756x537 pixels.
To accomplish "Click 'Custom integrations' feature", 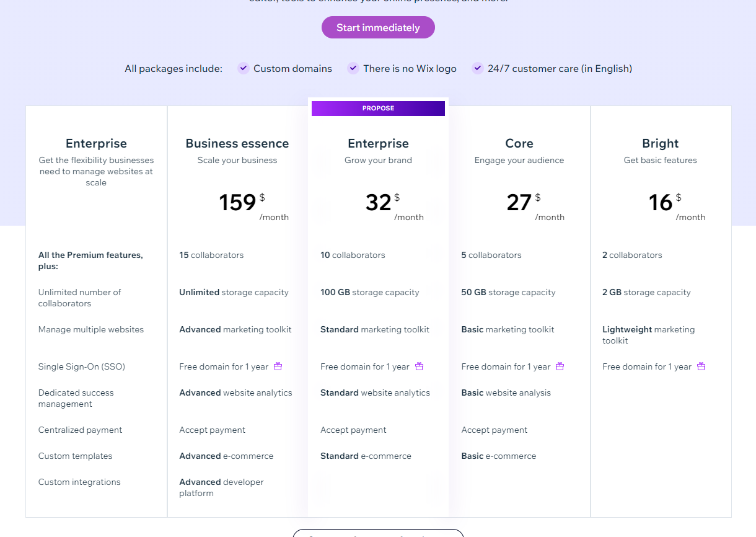I will (79, 482).
